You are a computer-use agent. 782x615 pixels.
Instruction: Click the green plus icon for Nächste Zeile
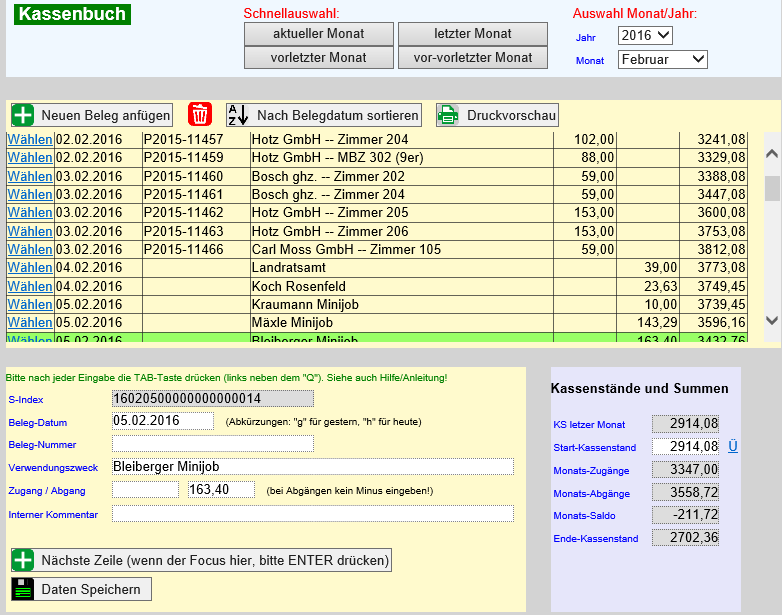(x=23, y=560)
